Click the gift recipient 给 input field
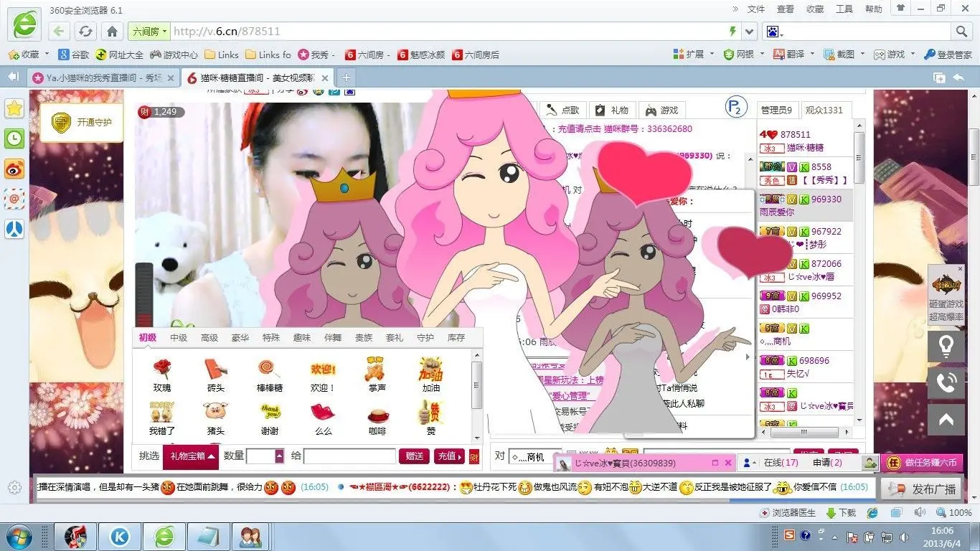The image size is (980, 551). [349, 456]
